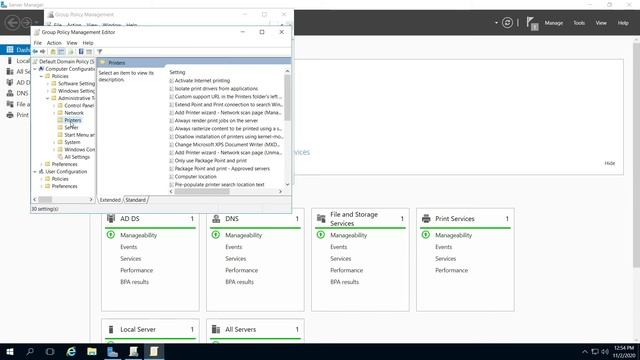Open Internet Explorer from the taskbar
Image resolution: width=640 pixels, height=360 pixels.
(x=71, y=351)
